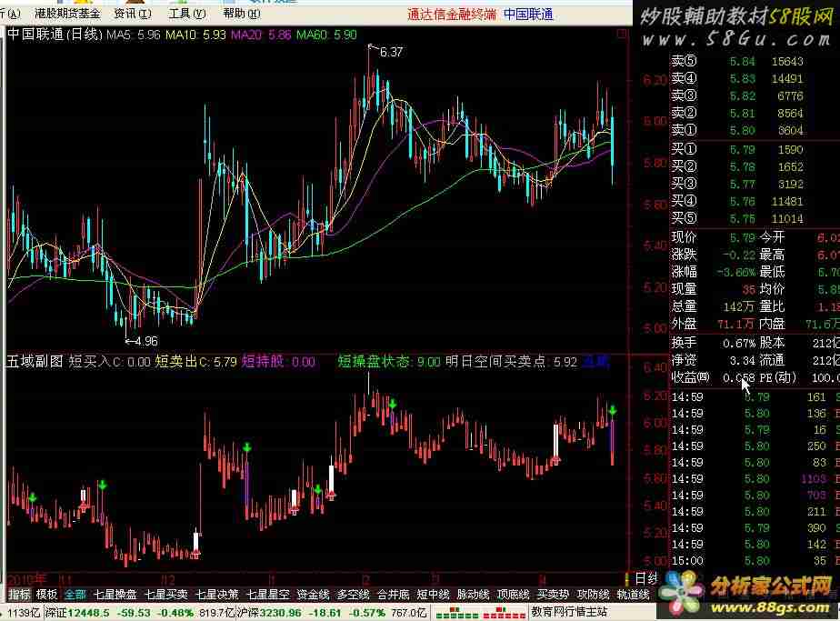Image resolution: width=840 pixels, height=621 pixels.
Task: Click the 明日空间买卖点 5.92 value
Action: 511,362
